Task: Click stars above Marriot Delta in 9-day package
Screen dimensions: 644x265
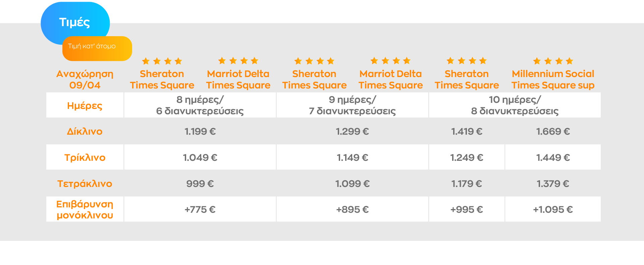Action: [390, 61]
